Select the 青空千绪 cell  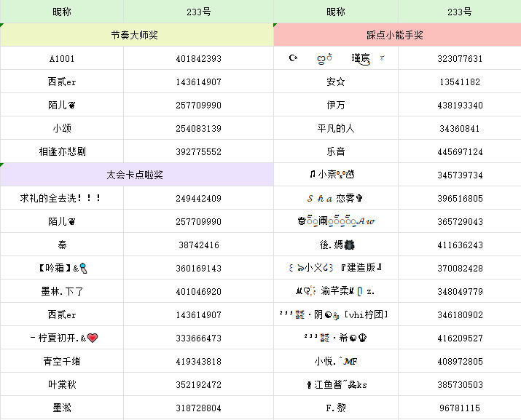(x=62, y=361)
